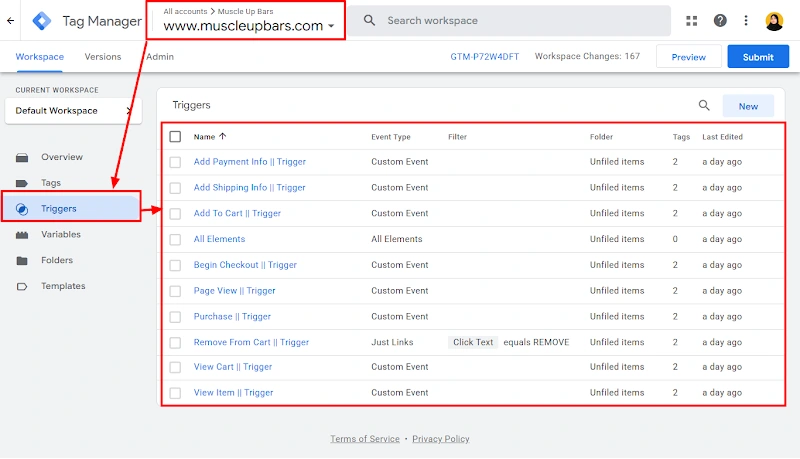Check the View Cart trigger checkbox
This screenshot has height=459, width=800.
[x=175, y=367]
